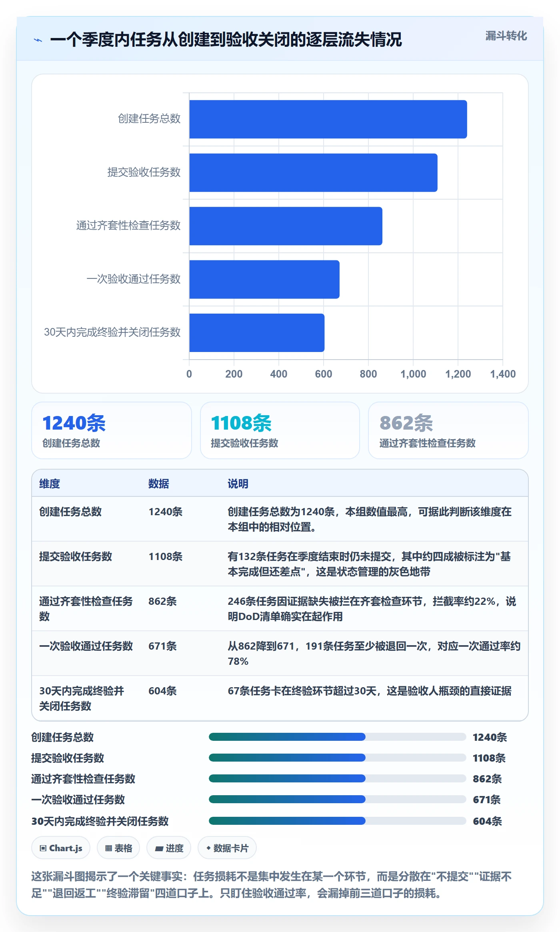Select the 1240条 cell in the table
The image size is (560, 932).
point(166,512)
